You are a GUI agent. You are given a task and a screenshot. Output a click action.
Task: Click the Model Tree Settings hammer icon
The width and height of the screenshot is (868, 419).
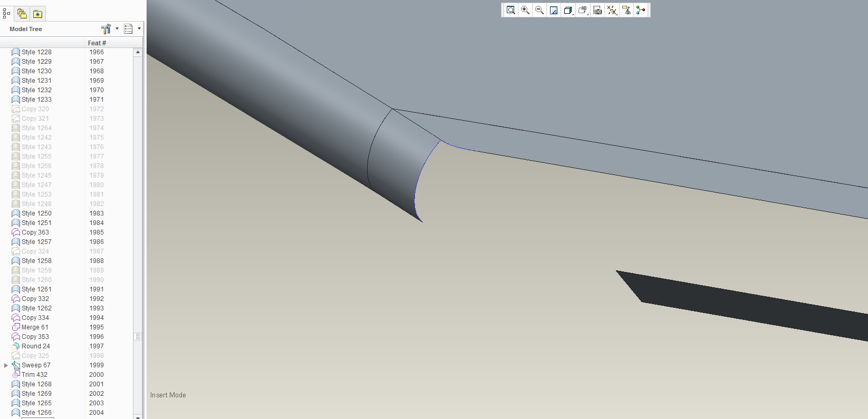106,29
